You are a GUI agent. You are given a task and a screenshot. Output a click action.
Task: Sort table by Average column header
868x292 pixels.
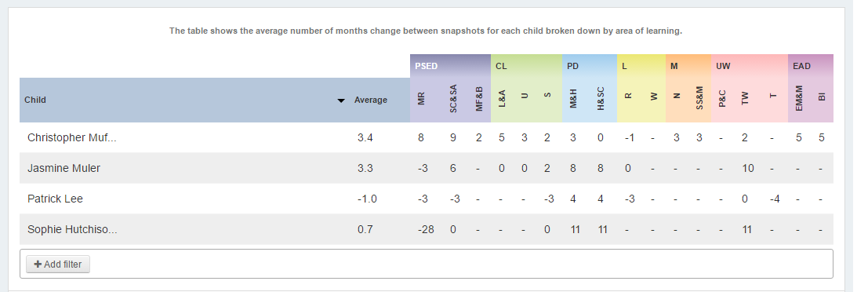point(370,100)
